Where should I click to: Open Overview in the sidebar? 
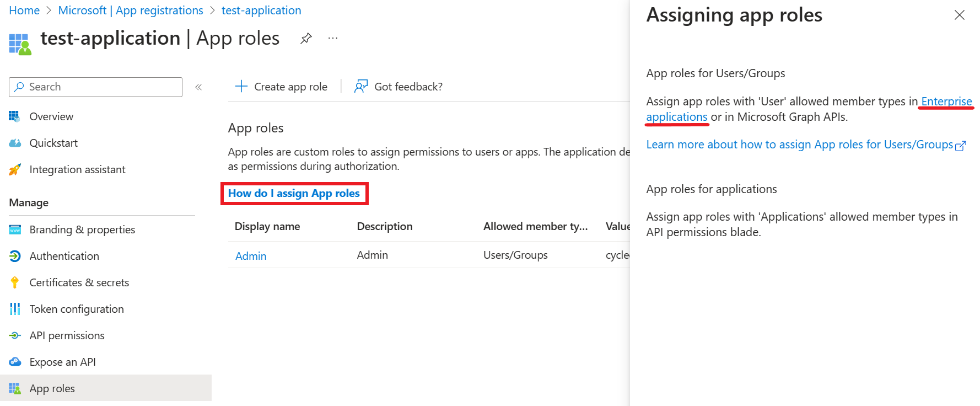(x=51, y=116)
